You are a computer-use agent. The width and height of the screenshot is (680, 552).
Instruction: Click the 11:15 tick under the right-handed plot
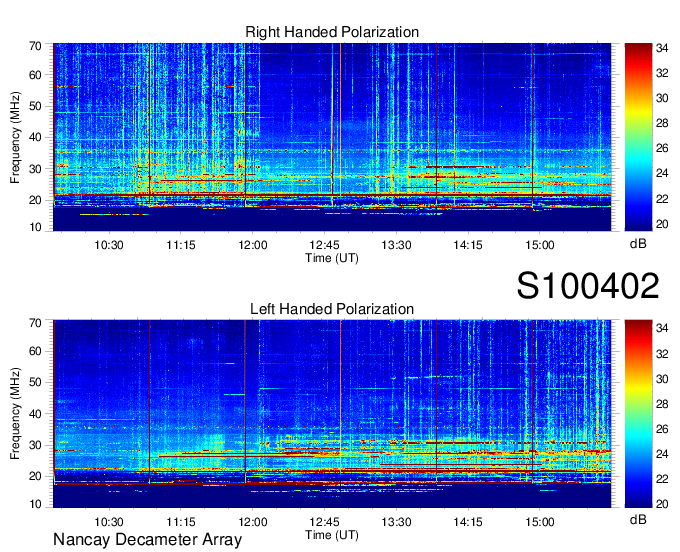181,245
